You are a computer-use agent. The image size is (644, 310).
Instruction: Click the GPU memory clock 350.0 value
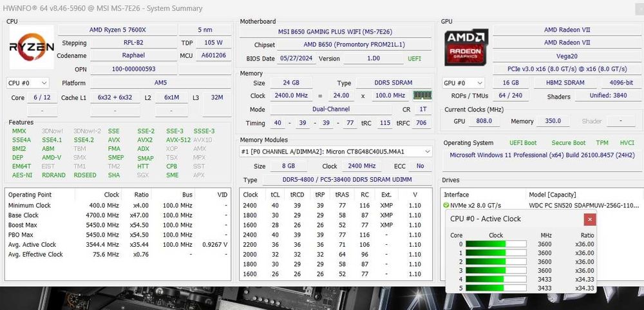pyautogui.click(x=553, y=121)
